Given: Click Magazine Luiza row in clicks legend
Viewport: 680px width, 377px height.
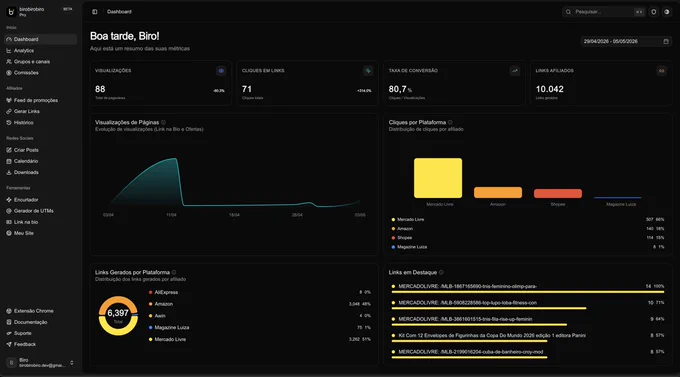Looking at the screenshot, I should pyautogui.click(x=528, y=247).
